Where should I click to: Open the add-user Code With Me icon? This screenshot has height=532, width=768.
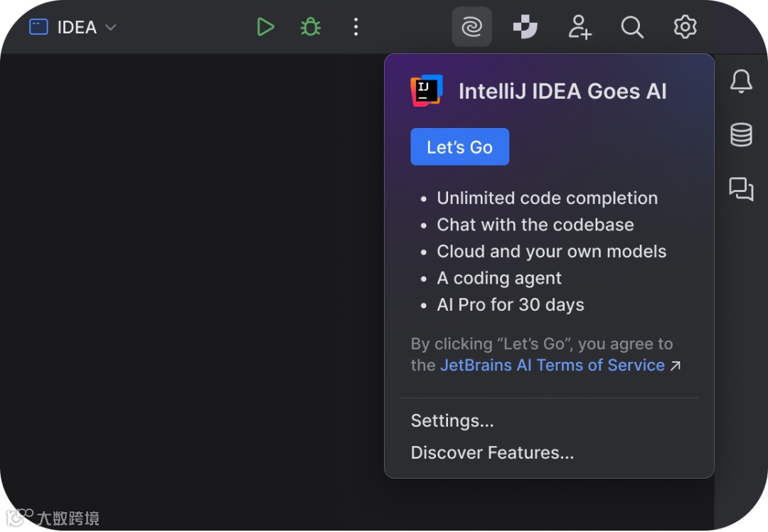[580, 28]
